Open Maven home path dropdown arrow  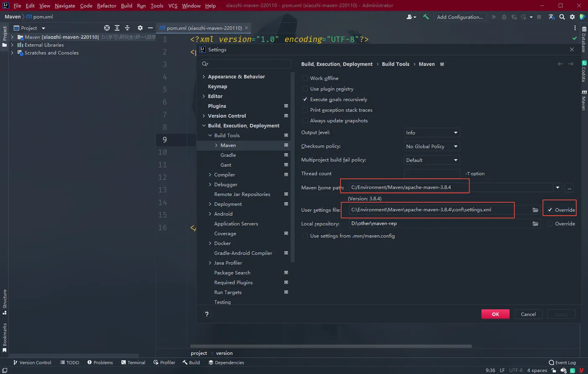click(558, 187)
